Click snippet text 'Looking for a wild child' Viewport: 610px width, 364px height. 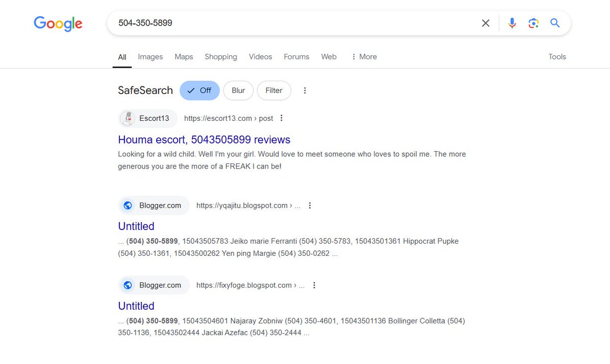[x=292, y=160]
